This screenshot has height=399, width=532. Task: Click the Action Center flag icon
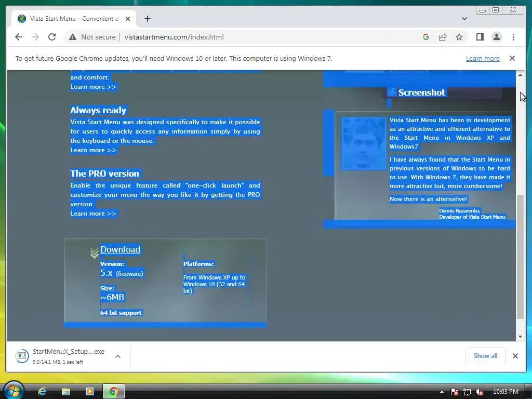455,392
